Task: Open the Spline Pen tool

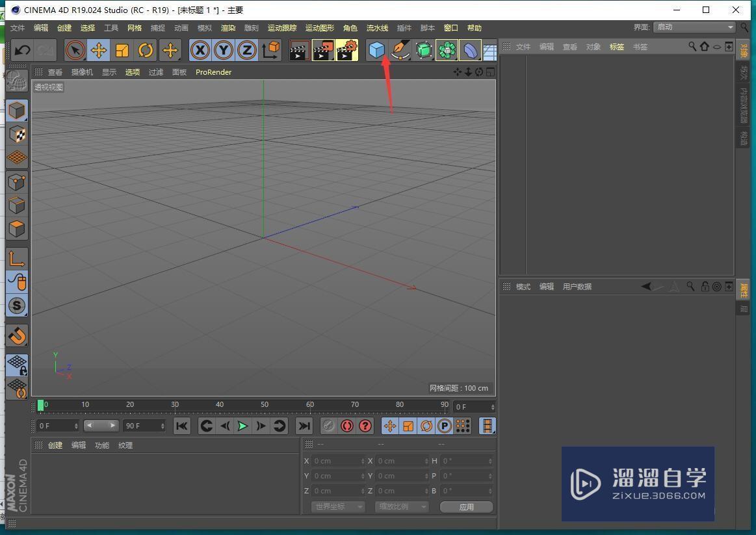Action: point(400,50)
